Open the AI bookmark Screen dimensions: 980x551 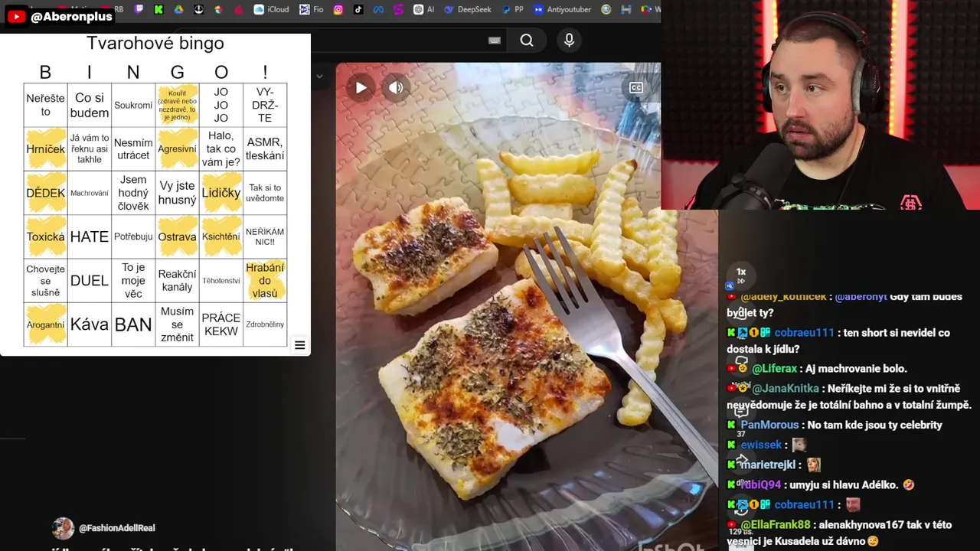[424, 9]
